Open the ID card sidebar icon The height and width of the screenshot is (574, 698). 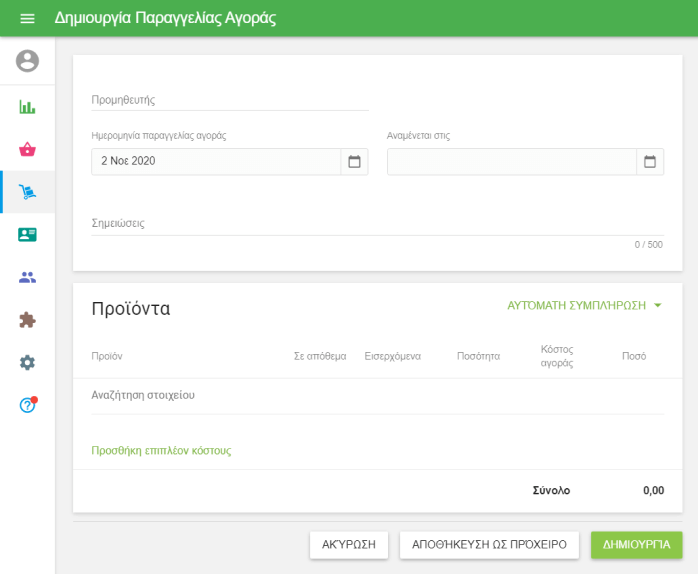click(x=27, y=234)
